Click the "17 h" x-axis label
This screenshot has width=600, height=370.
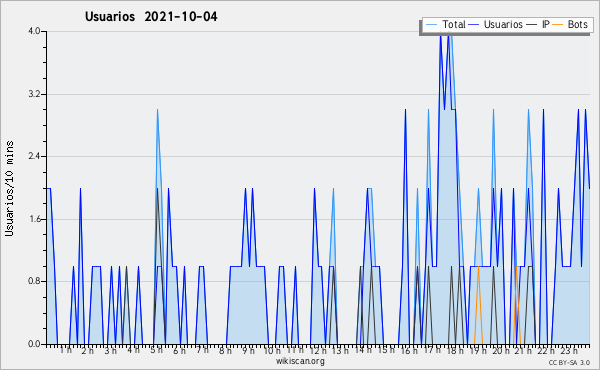pyautogui.click(x=432, y=350)
